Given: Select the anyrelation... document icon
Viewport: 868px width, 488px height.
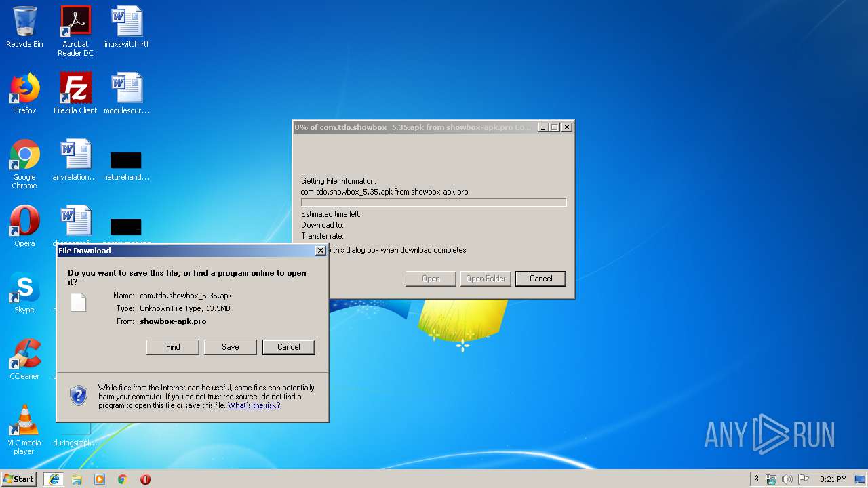Looking at the screenshot, I should click(x=75, y=160).
